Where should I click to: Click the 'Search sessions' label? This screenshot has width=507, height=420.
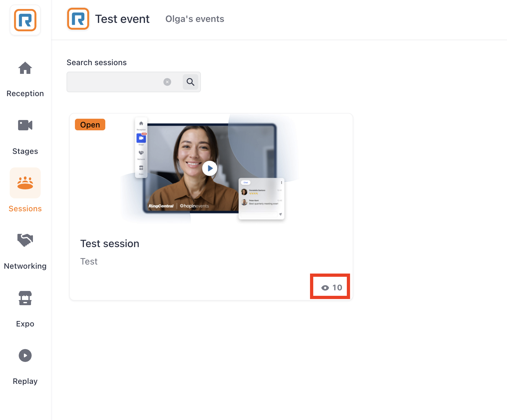[x=97, y=63]
